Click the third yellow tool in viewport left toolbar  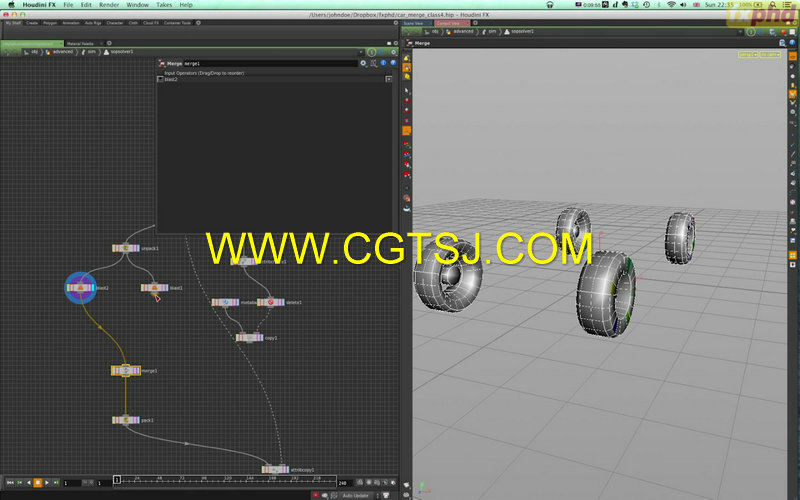pos(407,77)
